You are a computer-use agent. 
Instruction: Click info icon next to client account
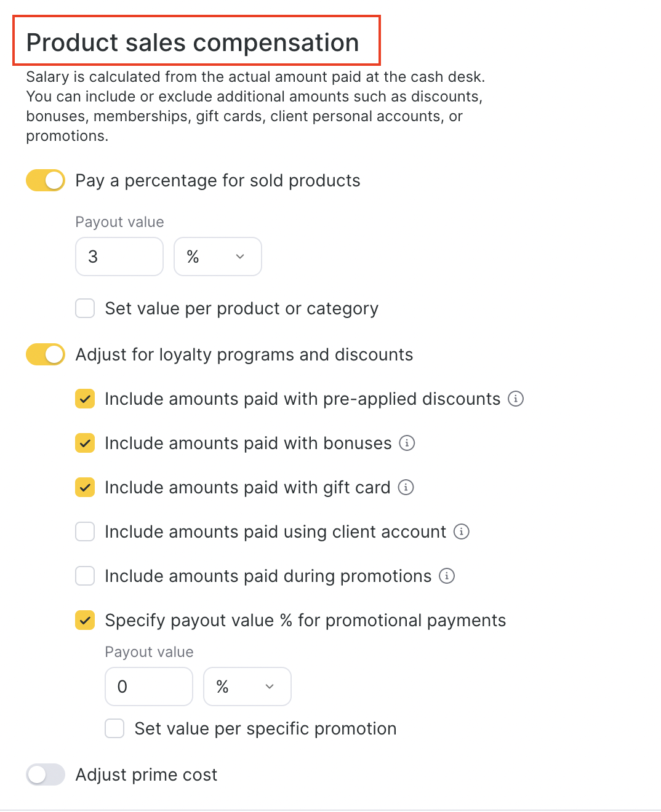(462, 531)
